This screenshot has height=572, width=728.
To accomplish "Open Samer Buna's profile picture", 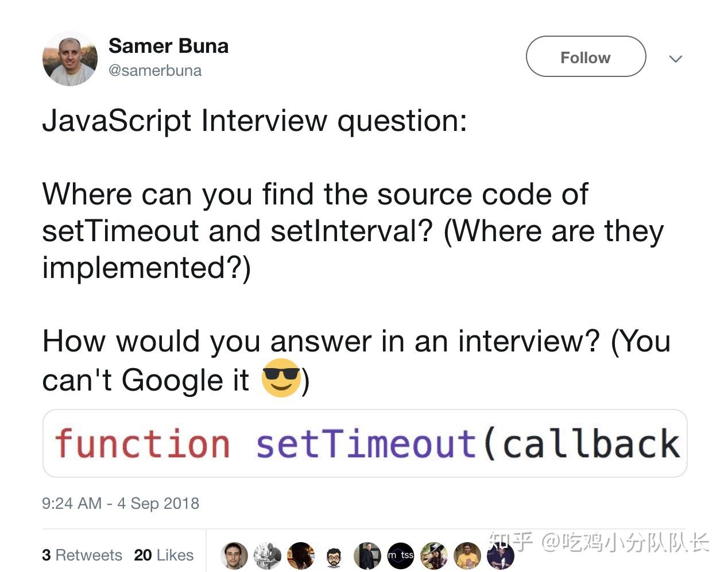I will [x=70, y=59].
